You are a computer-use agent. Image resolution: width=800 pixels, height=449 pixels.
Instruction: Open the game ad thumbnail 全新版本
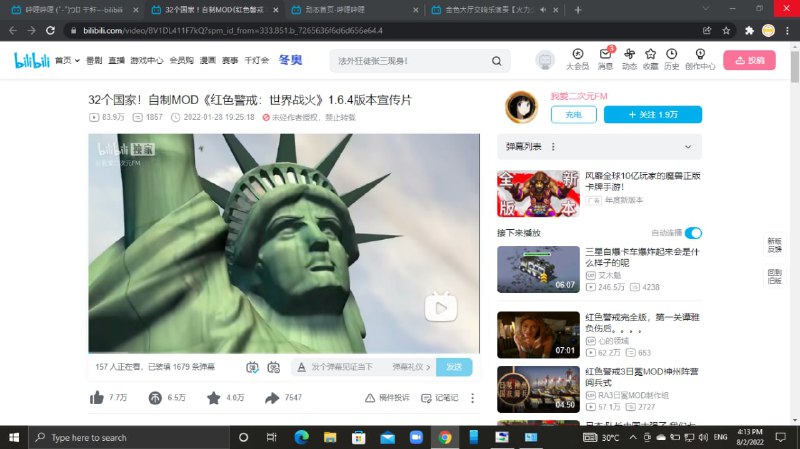(x=538, y=194)
